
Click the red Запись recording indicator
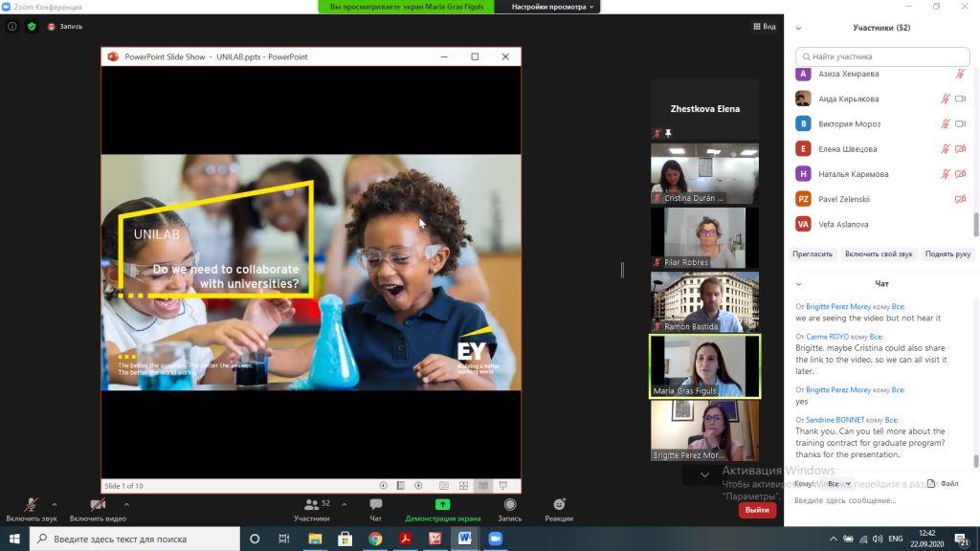[x=66, y=26]
